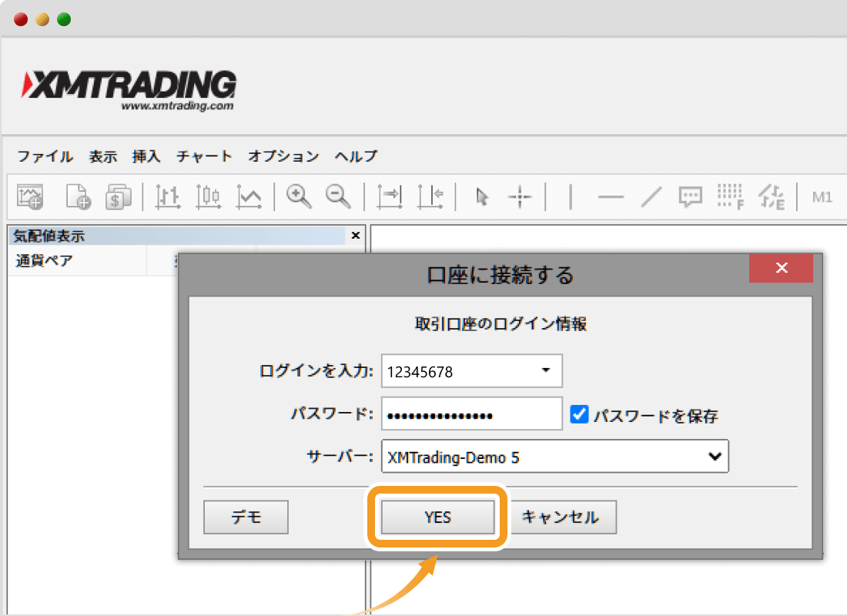
Task: Click the password input field
Action: [x=471, y=414]
